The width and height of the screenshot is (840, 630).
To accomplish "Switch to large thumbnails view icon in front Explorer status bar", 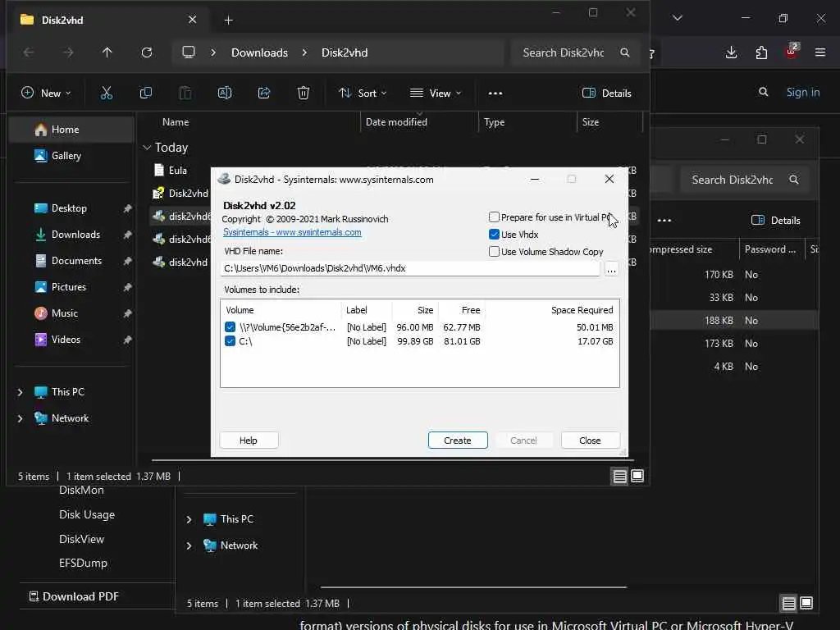I will [637, 476].
